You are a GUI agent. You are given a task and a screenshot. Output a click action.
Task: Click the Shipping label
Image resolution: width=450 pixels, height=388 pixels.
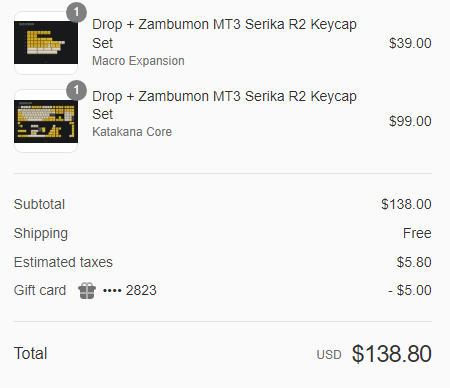click(41, 234)
